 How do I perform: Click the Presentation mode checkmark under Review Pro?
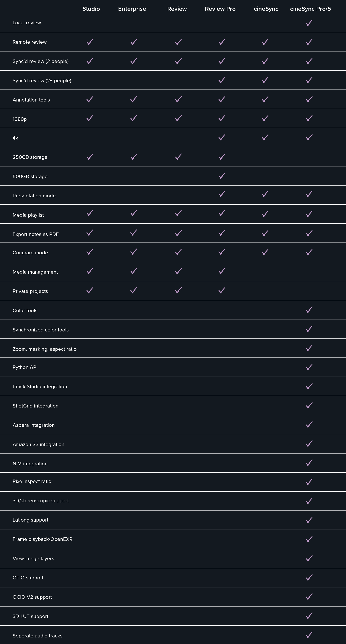pos(222,194)
